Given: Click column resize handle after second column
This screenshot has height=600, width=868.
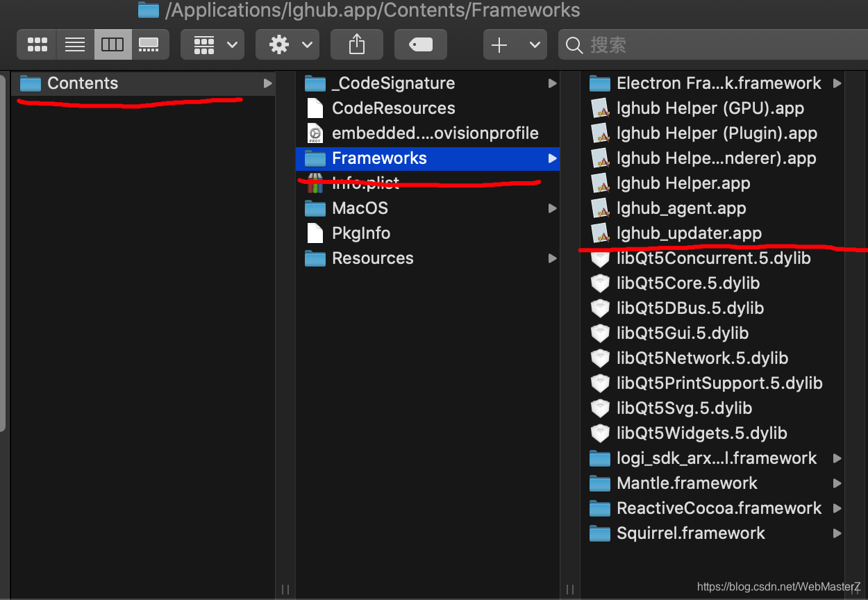Looking at the screenshot, I should click(570, 590).
